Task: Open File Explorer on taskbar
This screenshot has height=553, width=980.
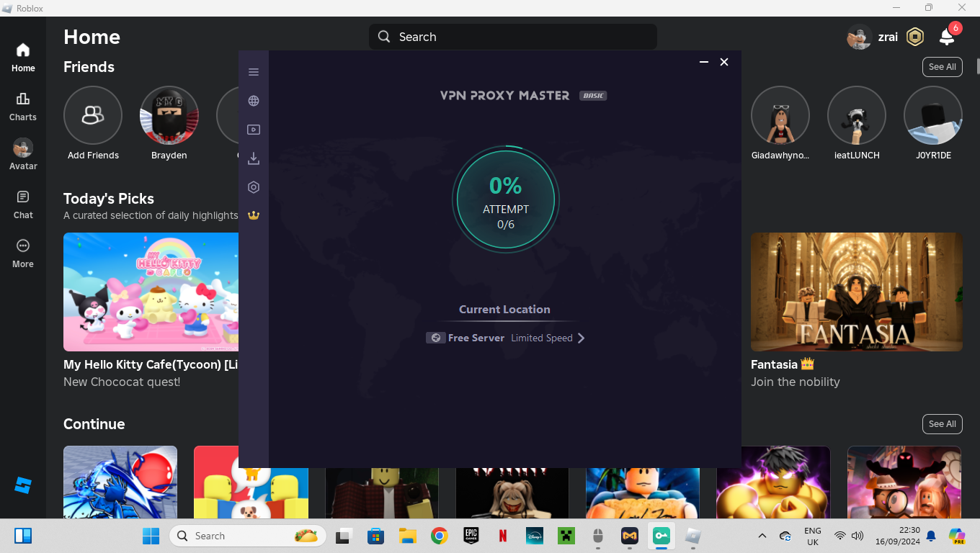Action: (407, 536)
